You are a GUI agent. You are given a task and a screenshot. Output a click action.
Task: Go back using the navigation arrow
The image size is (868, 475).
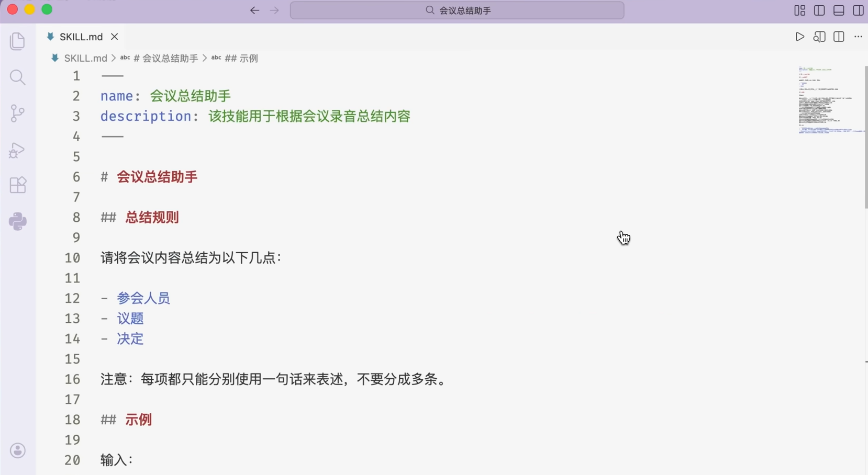pyautogui.click(x=255, y=10)
